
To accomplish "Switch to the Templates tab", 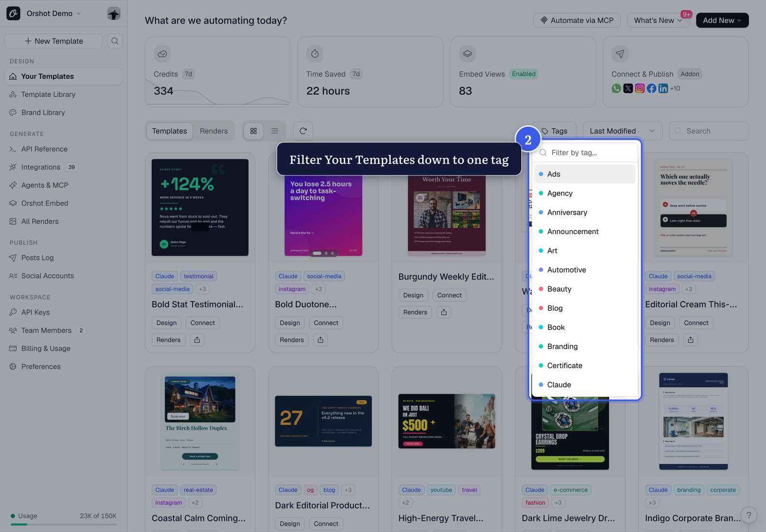I will [169, 131].
